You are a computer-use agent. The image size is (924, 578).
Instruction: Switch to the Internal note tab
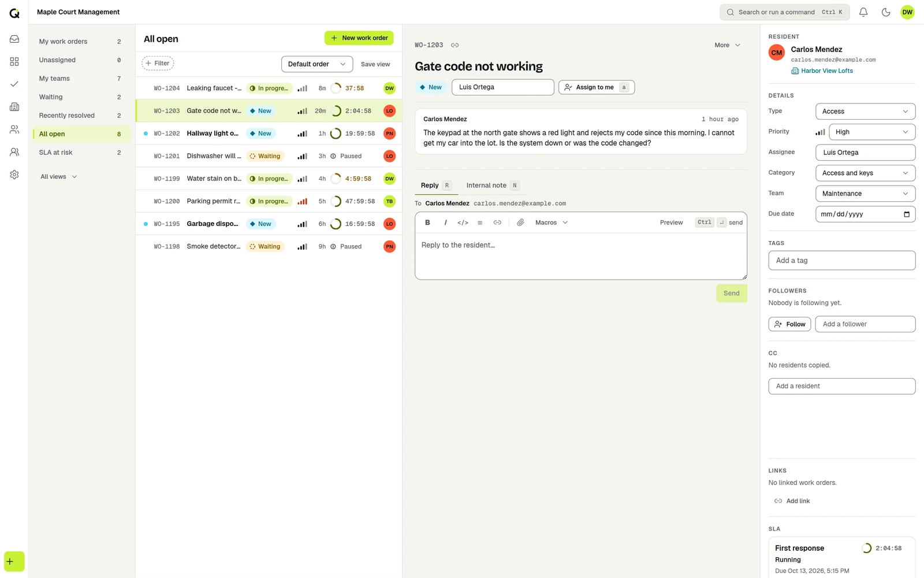point(493,186)
